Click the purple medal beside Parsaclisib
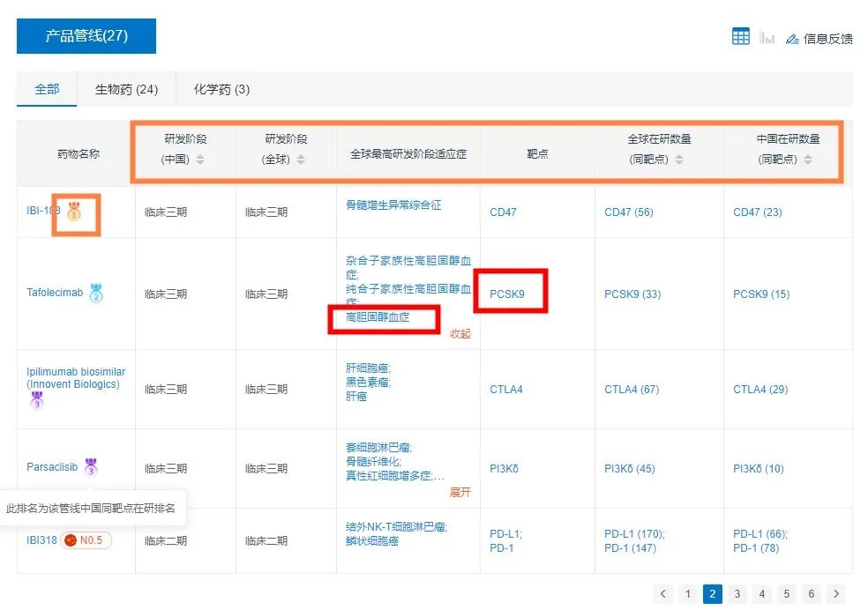 [90, 467]
